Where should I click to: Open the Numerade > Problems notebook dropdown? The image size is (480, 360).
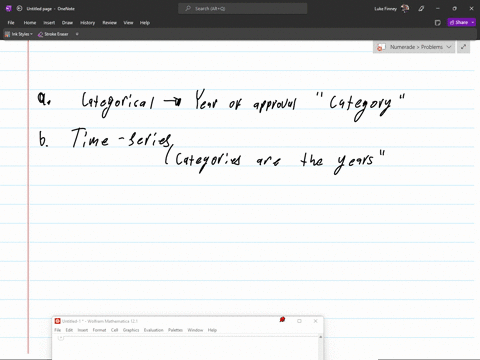[414, 47]
